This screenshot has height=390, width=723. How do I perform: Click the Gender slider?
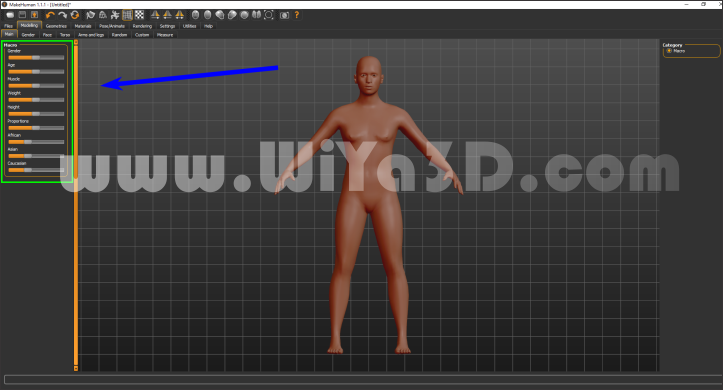pos(36,58)
